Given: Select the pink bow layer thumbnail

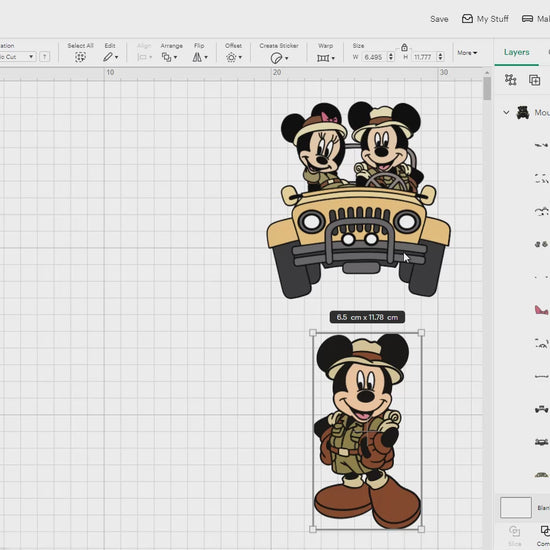Looking at the screenshot, I should [x=541, y=310].
